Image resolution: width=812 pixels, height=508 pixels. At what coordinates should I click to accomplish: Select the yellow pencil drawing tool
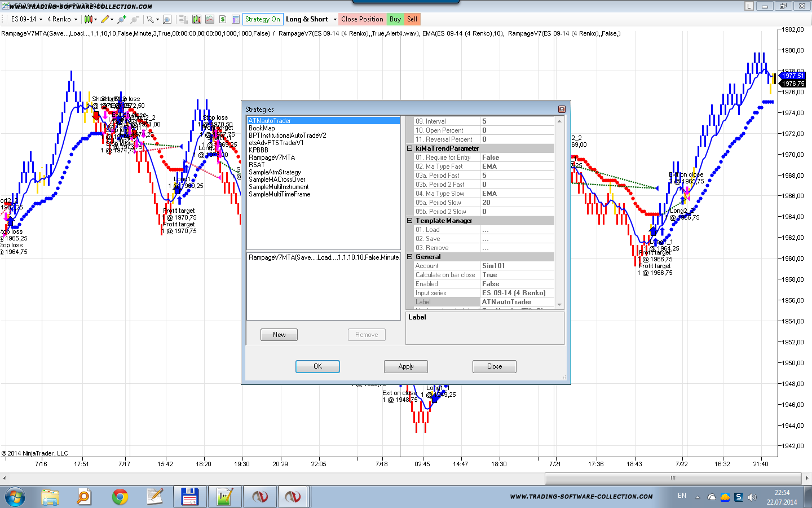(x=105, y=19)
